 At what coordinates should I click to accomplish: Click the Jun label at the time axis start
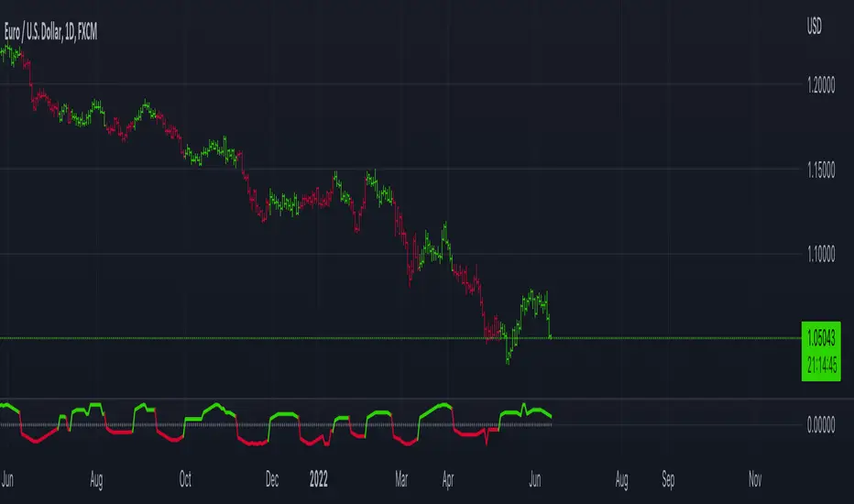7,479
